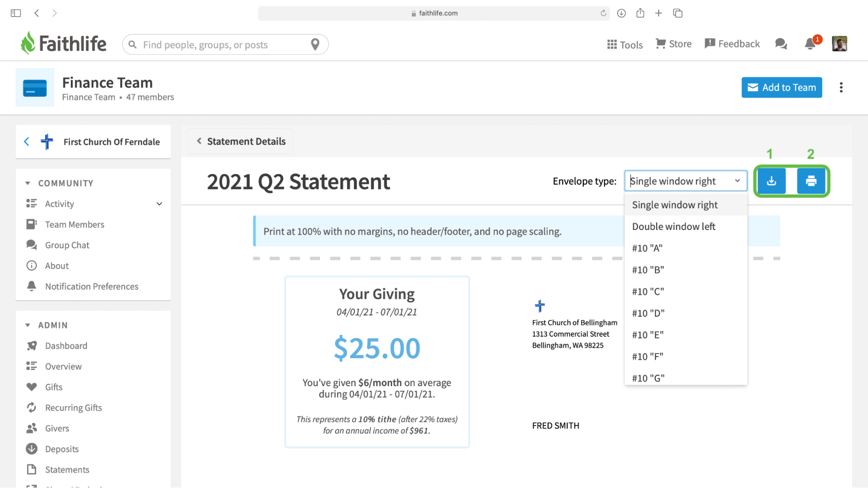Click the Envelope type dropdown box
Screen dimensions: 868x488
pyautogui.click(x=685, y=181)
